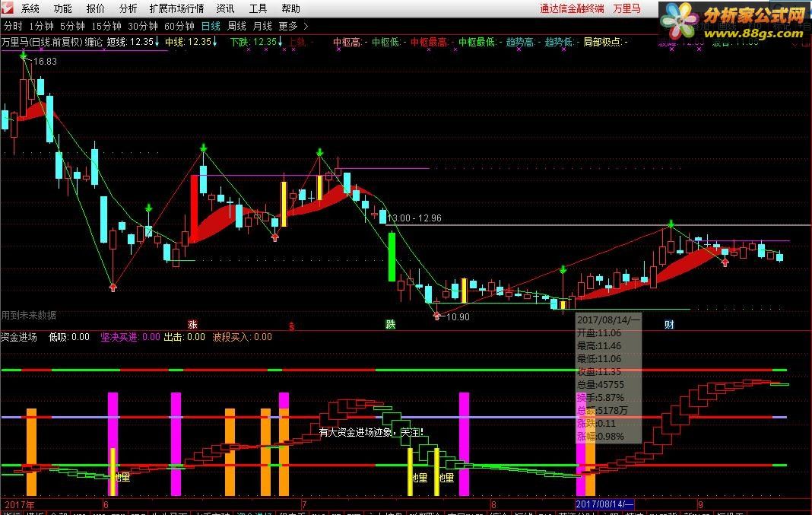This screenshot has width=812, height=515.
Task: Click the 中枢最低 indicator label
Action: [481, 42]
